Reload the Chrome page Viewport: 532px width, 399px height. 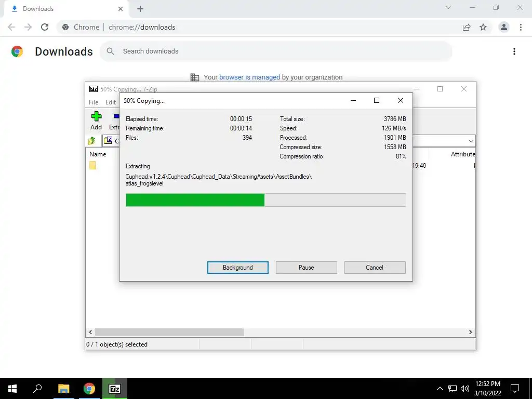click(45, 27)
